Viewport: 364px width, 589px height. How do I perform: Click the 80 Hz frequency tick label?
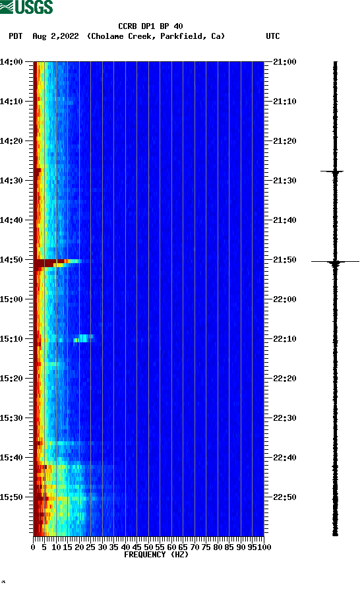(218, 547)
